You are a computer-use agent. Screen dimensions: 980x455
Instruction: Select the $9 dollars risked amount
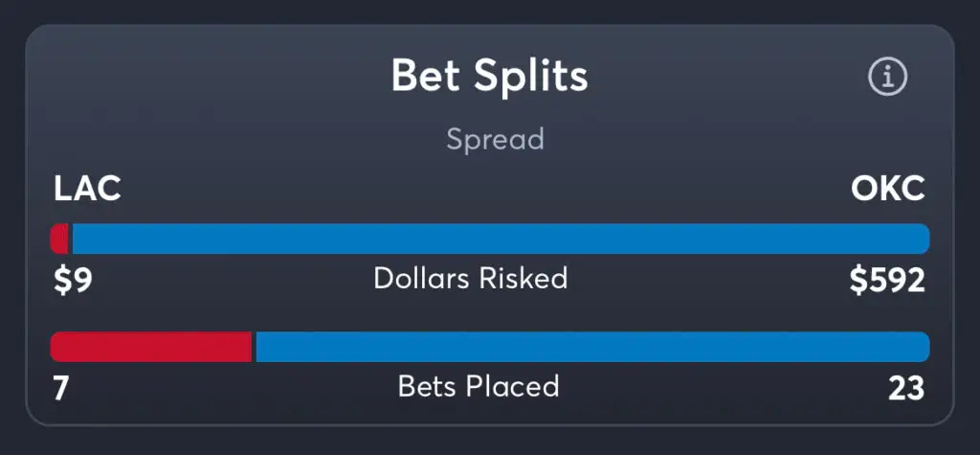73,281
